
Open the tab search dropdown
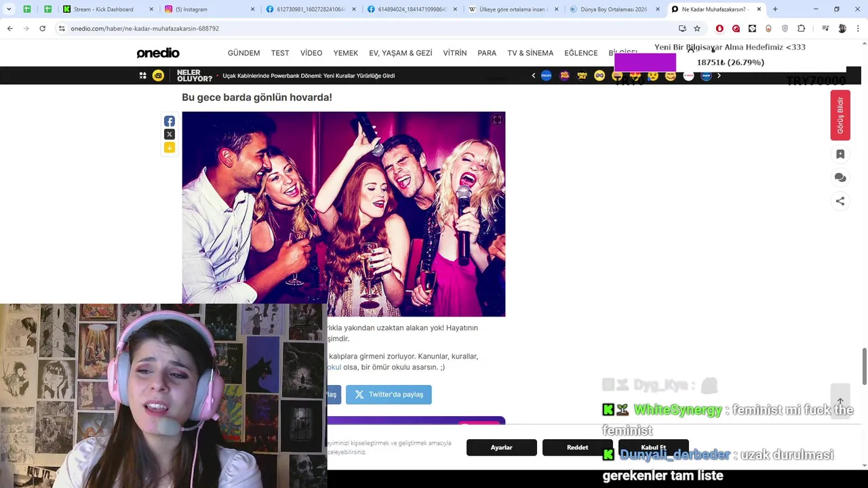coord(9,9)
